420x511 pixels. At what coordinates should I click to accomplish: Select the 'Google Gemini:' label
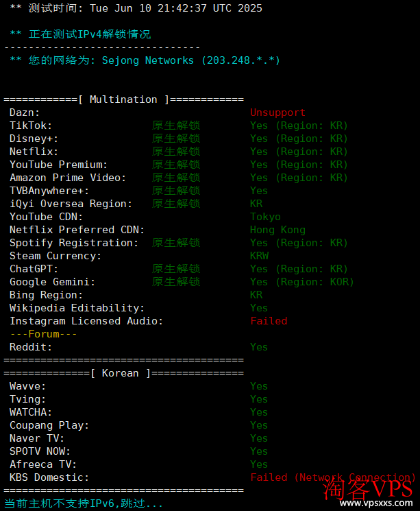click(x=53, y=282)
